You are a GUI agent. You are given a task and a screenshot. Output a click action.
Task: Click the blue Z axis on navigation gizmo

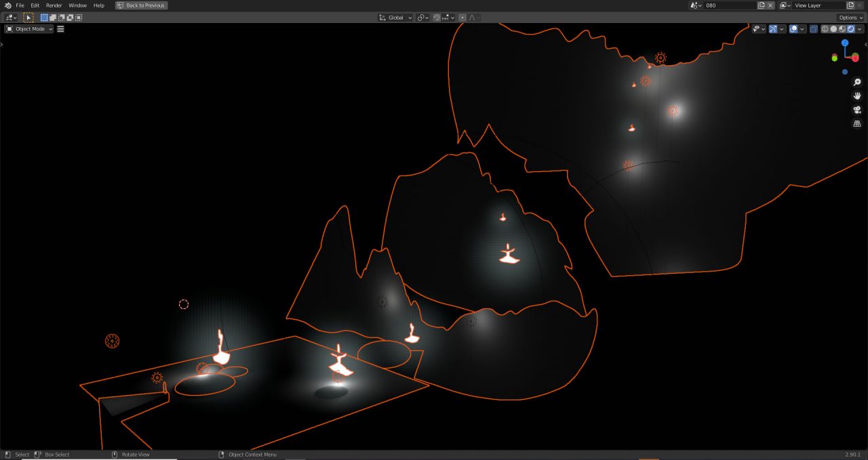point(844,43)
